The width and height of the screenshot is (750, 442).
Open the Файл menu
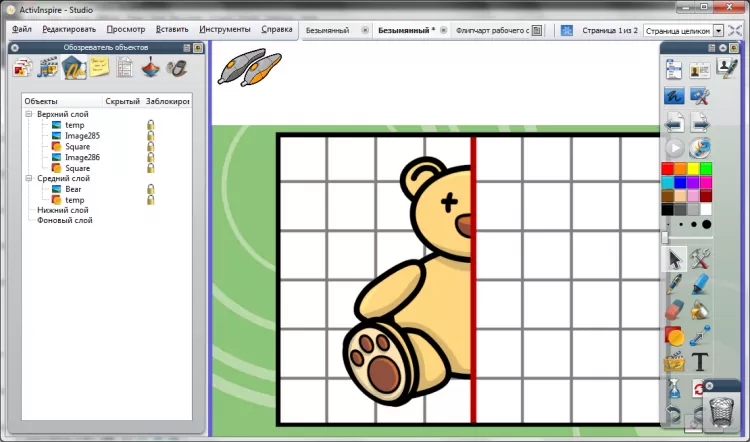(22, 30)
